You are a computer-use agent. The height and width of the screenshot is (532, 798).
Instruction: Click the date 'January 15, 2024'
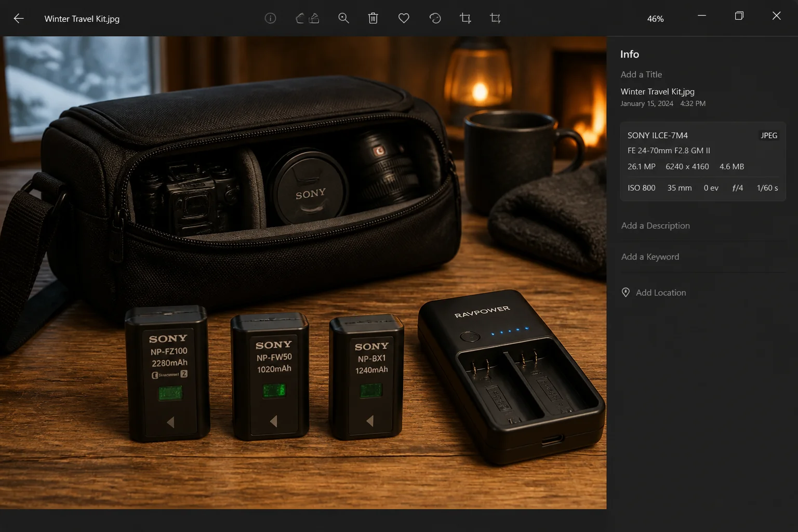coord(647,103)
